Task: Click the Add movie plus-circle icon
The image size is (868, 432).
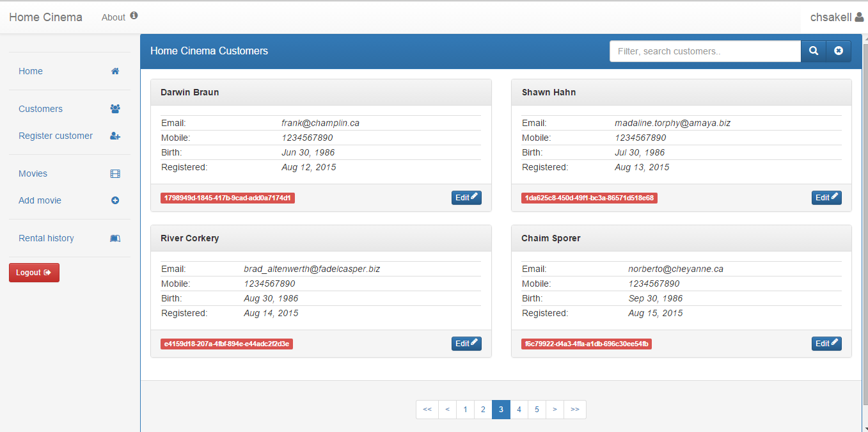Action: click(x=115, y=200)
